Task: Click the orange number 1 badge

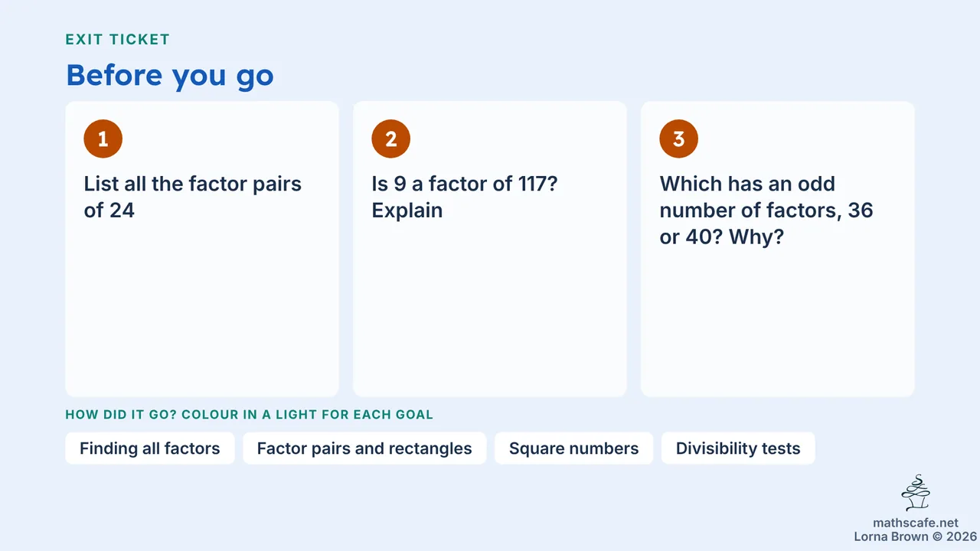Action: [x=103, y=139]
